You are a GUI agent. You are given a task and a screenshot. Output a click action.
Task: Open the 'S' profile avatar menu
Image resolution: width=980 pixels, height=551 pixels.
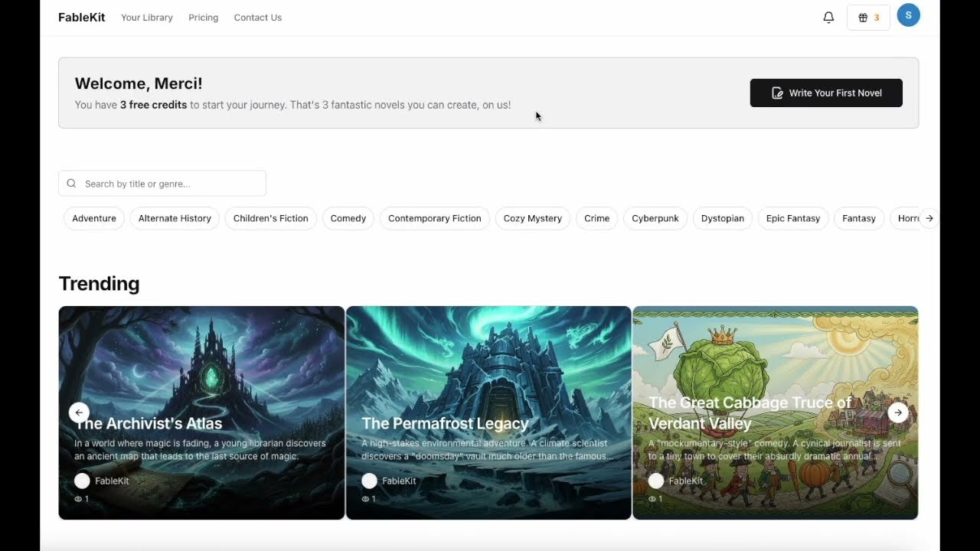[908, 15]
